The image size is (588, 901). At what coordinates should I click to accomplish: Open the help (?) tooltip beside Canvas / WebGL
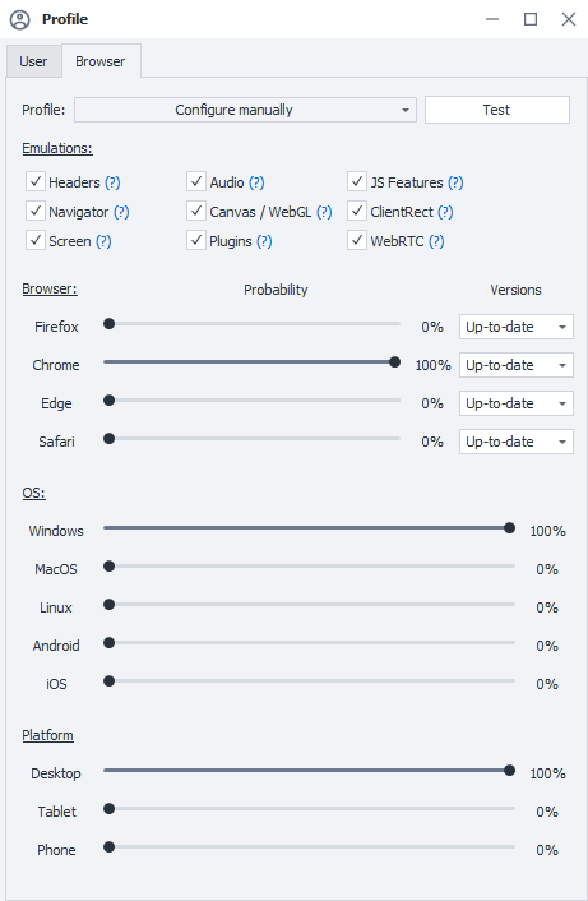point(324,212)
